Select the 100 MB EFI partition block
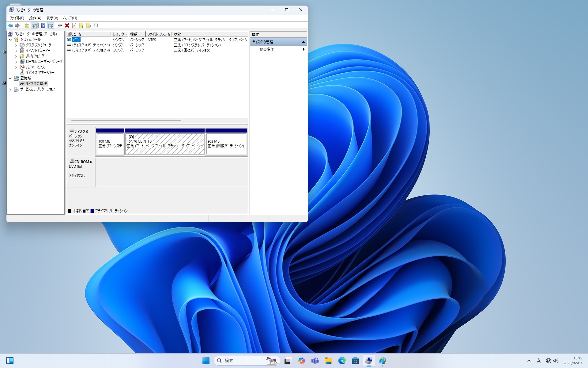The height and width of the screenshot is (368, 588). pyautogui.click(x=110, y=142)
